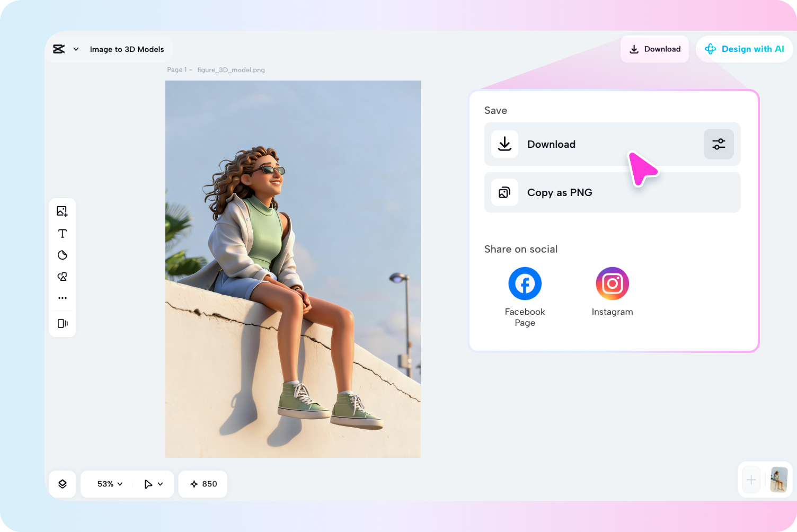This screenshot has width=797, height=532.
Task: Share to Instagram
Action: [x=612, y=283]
